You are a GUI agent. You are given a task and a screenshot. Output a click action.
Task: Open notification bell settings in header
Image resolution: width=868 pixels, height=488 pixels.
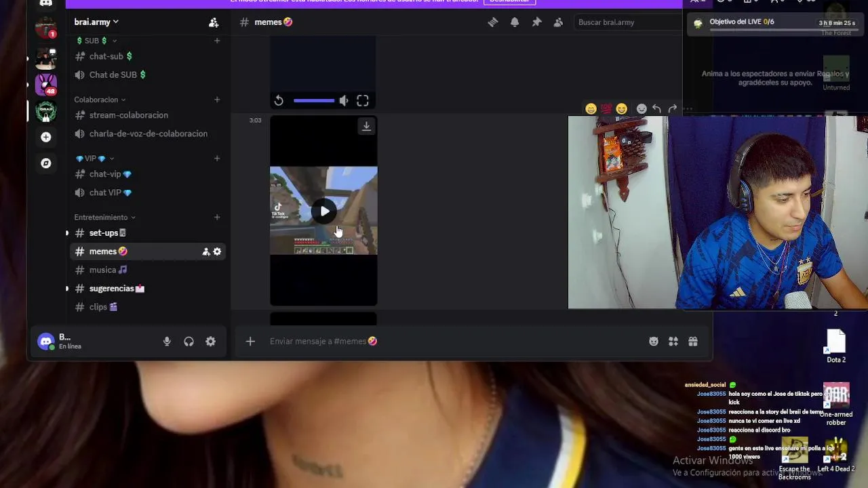(515, 22)
